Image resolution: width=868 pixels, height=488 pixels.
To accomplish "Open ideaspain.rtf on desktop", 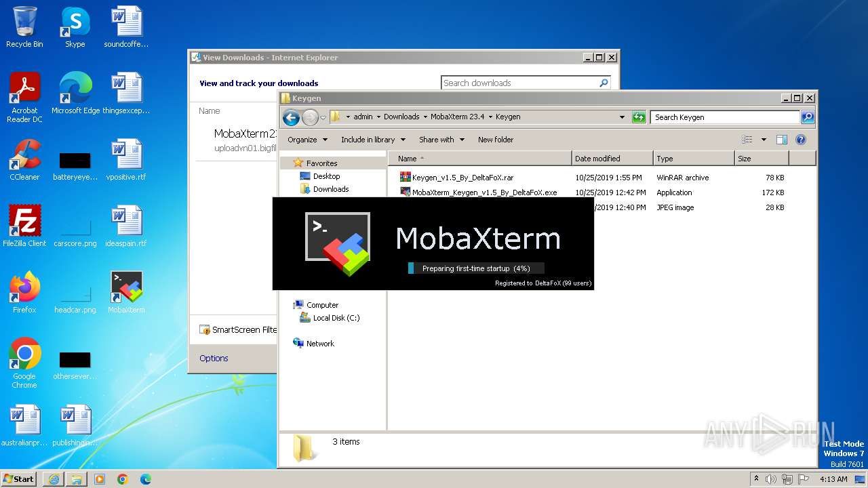I will click(126, 226).
